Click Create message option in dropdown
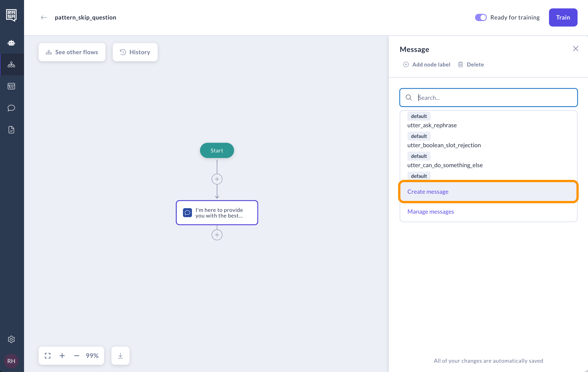 pyautogui.click(x=488, y=191)
